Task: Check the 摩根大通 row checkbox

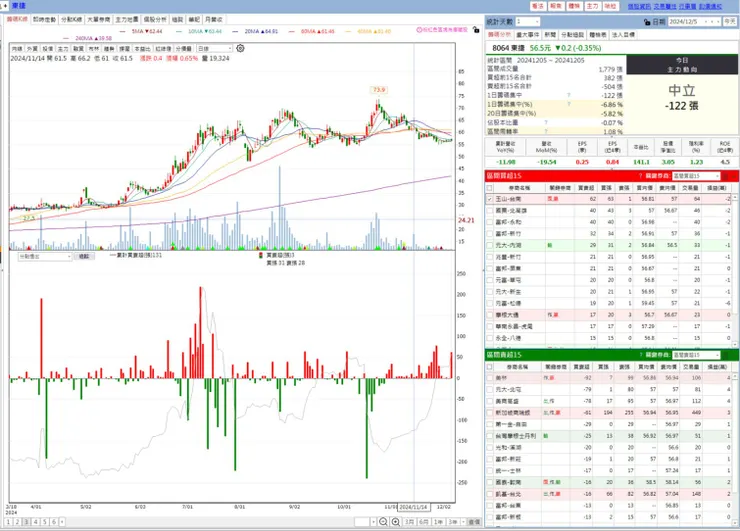Action: click(x=490, y=315)
